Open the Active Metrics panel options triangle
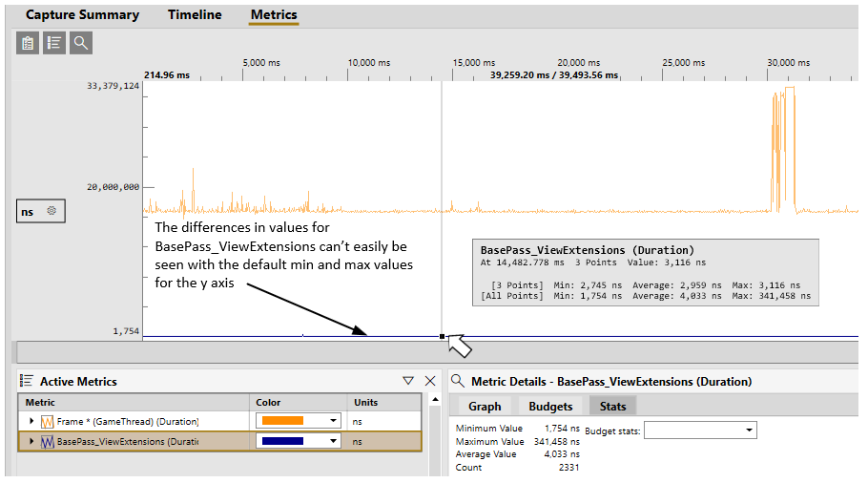The image size is (868, 483). [408, 381]
